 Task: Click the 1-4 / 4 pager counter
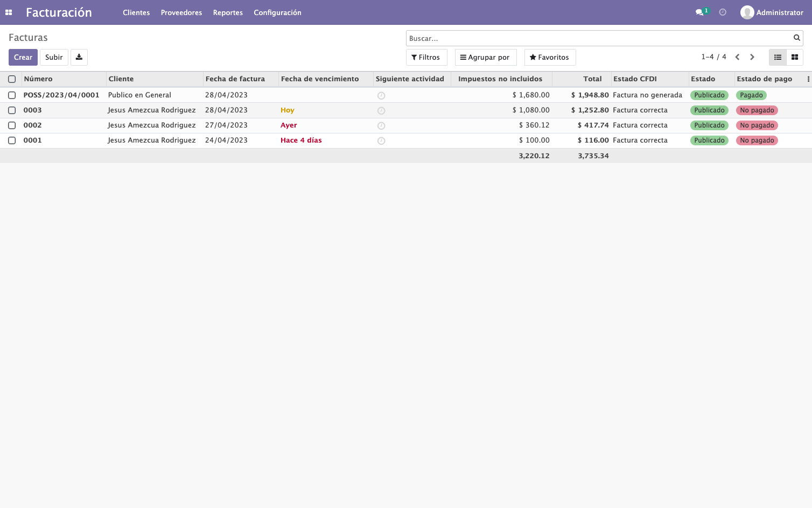713,57
